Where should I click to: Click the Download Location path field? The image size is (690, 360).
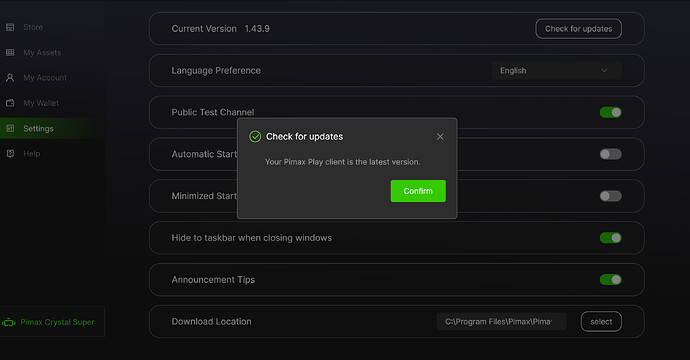[x=502, y=321]
